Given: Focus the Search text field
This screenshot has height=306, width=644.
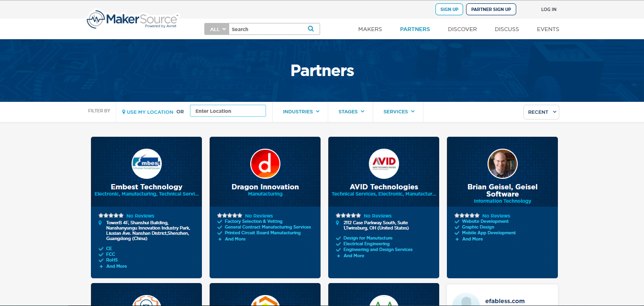Looking at the screenshot, I should pyautogui.click(x=268, y=29).
